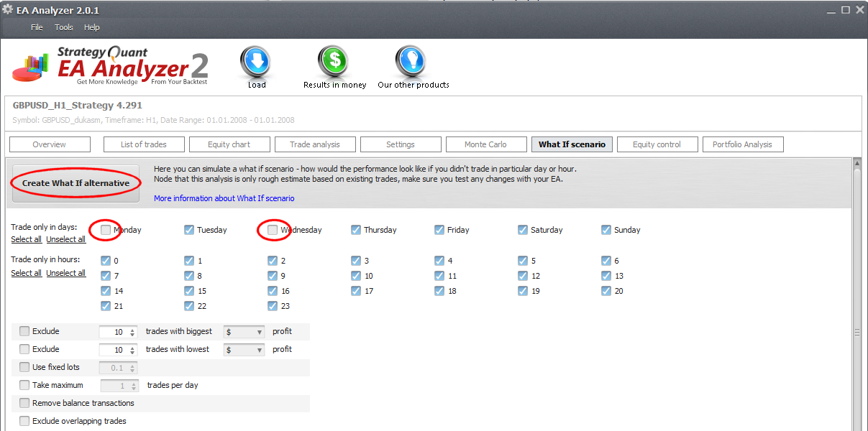The height and width of the screenshot is (431, 868).
Task: Switch to the Settings tab
Action: (401, 144)
